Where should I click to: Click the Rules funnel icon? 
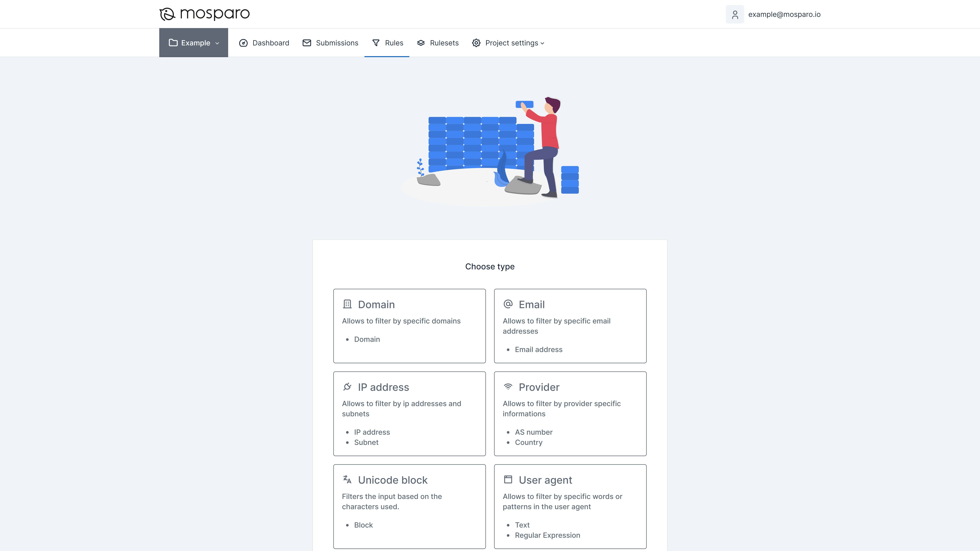point(376,43)
